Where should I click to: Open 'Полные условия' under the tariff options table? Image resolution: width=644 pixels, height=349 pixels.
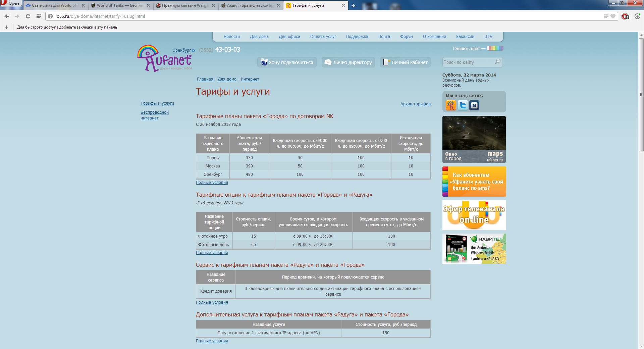click(x=212, y=253)
